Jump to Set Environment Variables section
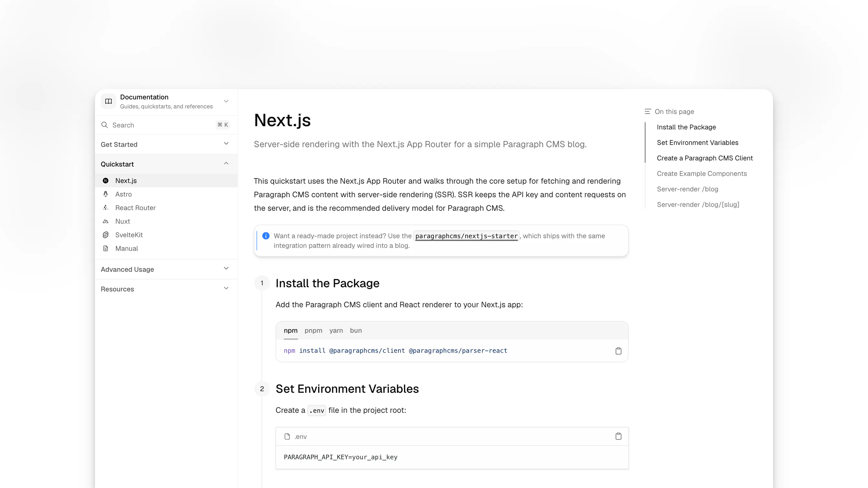This screenshot has width=868, height=488. click(x=697, y=143)
